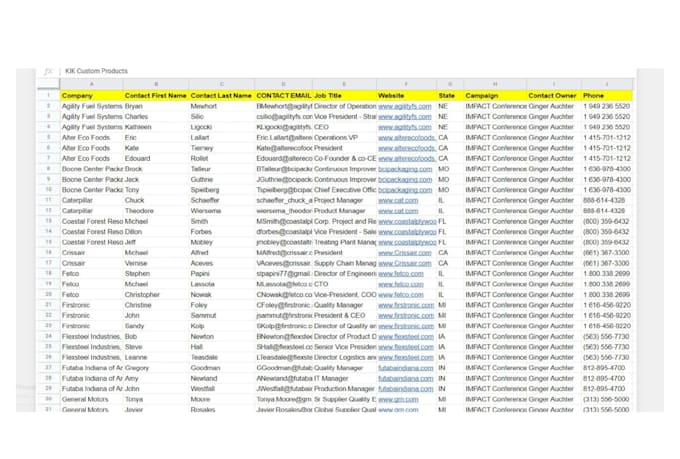
Task: Click the Contact First Name header cell
Action: click(x=156, y=95)
